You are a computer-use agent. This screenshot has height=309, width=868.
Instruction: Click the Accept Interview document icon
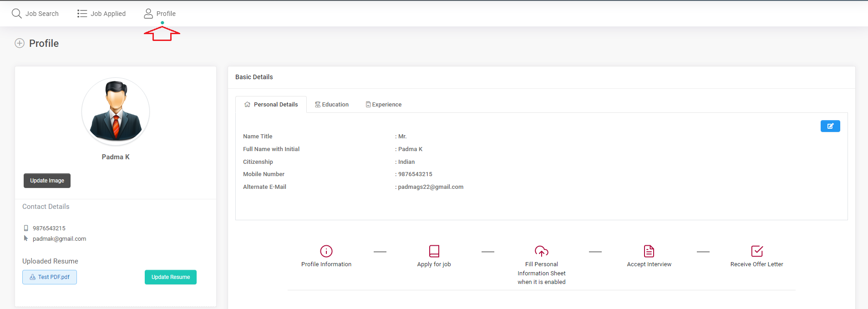point(649,251)
